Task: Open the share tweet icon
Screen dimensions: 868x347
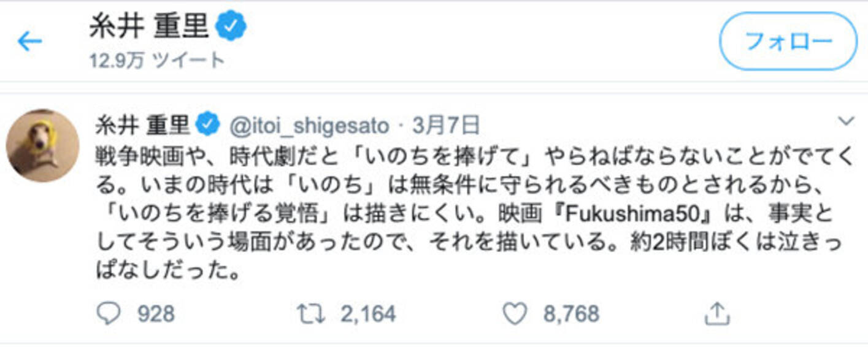Action: (715, 315)
